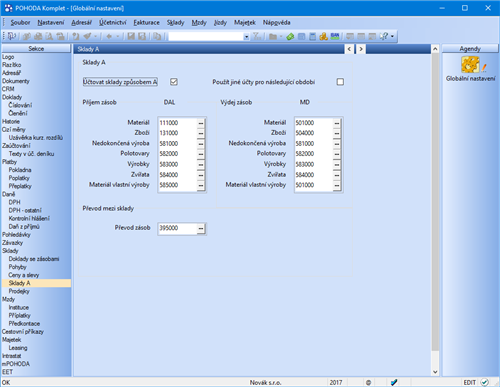
Task: Open account picker for Výdej Materiál 501000
Action: [x=337, y=123]
